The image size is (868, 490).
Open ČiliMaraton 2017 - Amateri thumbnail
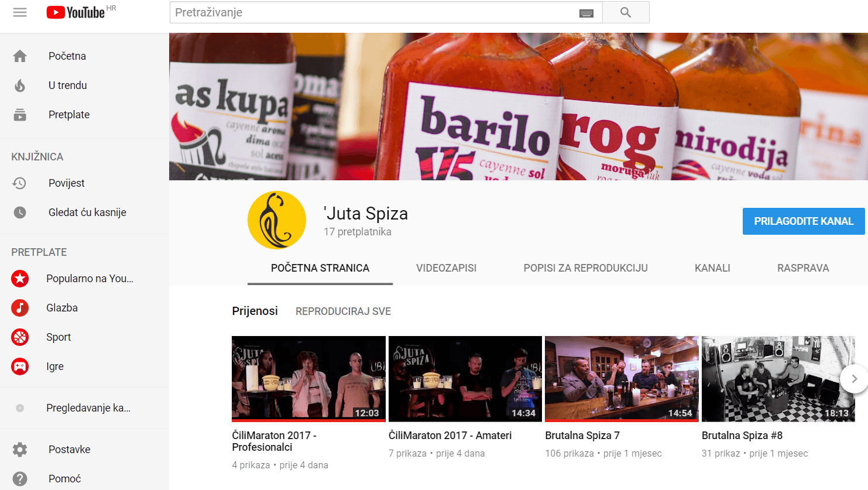[x=465, y=379]
